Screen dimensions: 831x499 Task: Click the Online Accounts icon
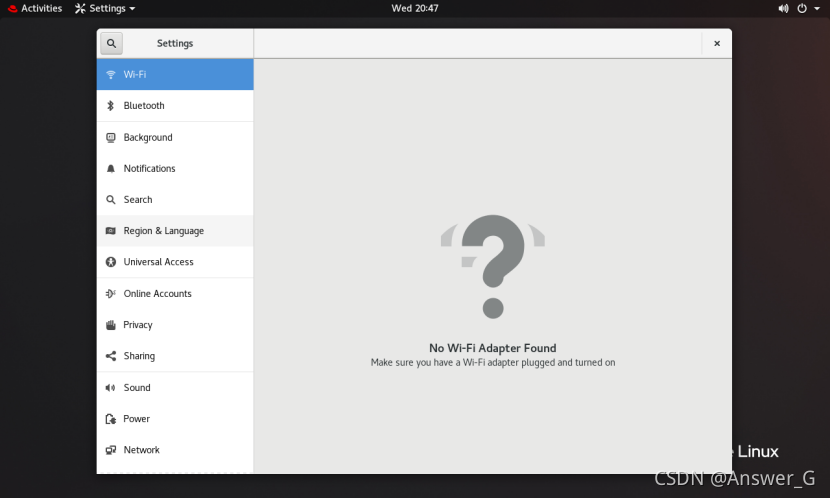[111, 293]
